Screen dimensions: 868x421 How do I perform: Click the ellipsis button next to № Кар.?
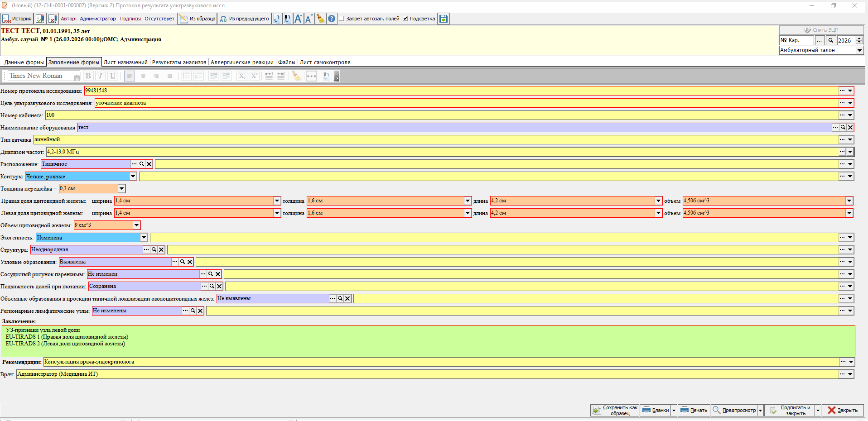coord(819,40)
